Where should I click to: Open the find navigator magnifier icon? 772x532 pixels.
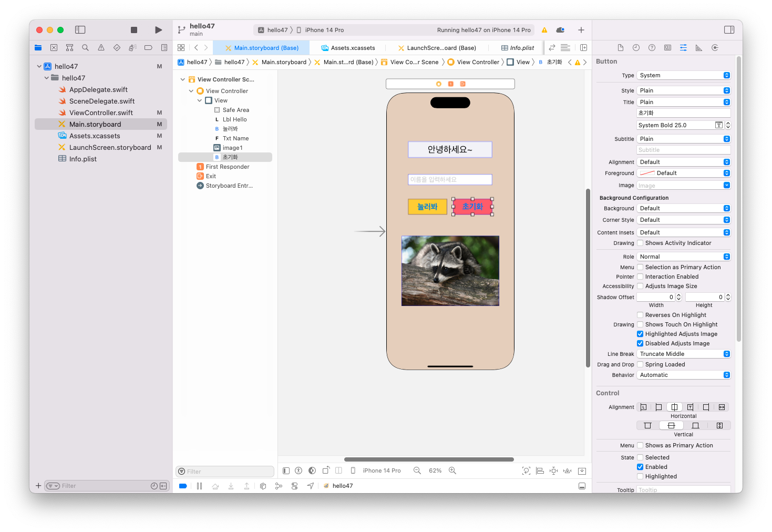85,47
